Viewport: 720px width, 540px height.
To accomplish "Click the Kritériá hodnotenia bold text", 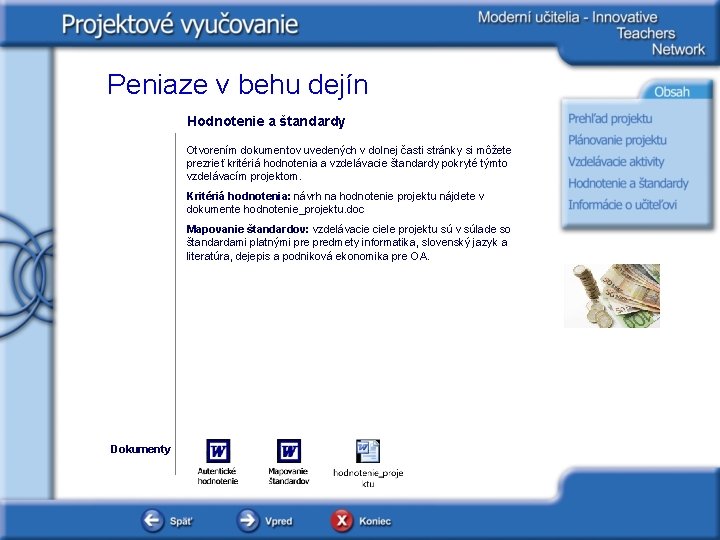I will [x=238, y=196].
